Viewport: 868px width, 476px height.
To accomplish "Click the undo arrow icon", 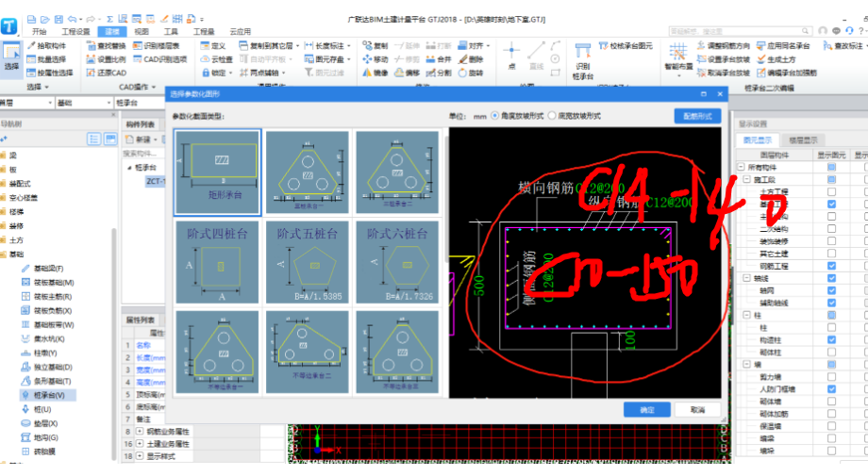I will (x=72, y=20).
